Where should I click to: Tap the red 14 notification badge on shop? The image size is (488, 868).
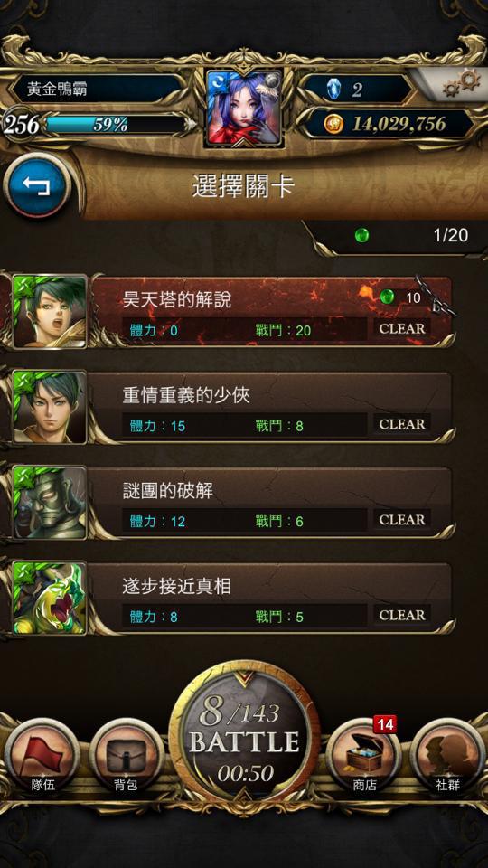click(385, 724)
